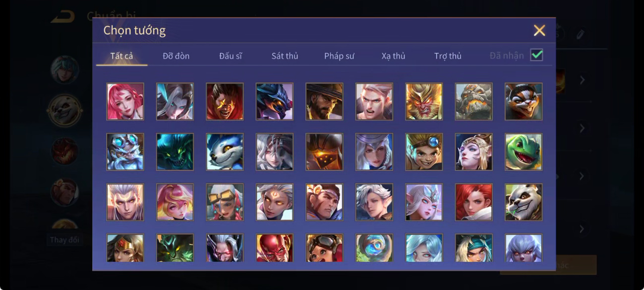Open the Sát thủ tab
Screen dimensions: 644x290
[285, 56]
